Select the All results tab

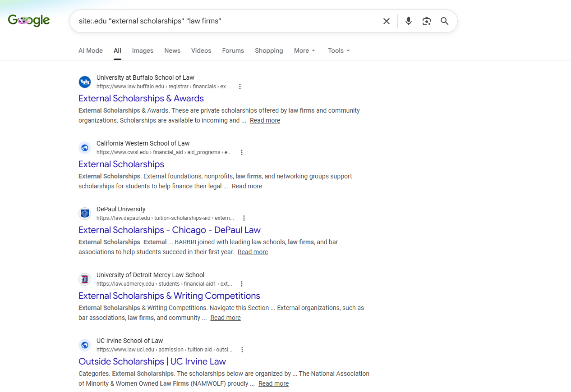(117, 50)
